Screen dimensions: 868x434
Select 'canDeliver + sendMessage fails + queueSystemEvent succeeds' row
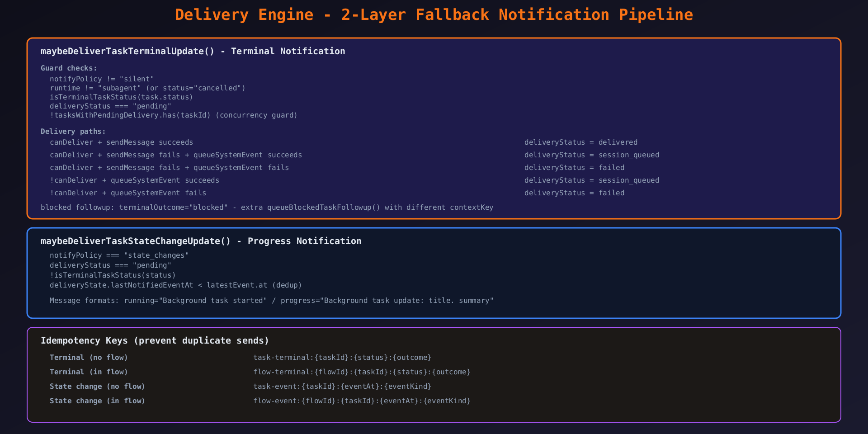pyautogui.click(x=176, y=155)
